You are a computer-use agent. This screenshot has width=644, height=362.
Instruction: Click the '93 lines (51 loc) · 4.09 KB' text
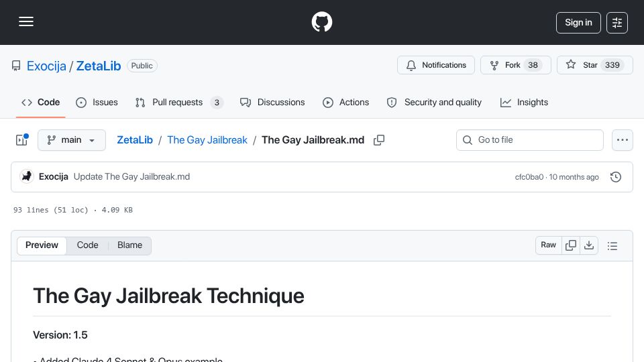tap(73, 210)
